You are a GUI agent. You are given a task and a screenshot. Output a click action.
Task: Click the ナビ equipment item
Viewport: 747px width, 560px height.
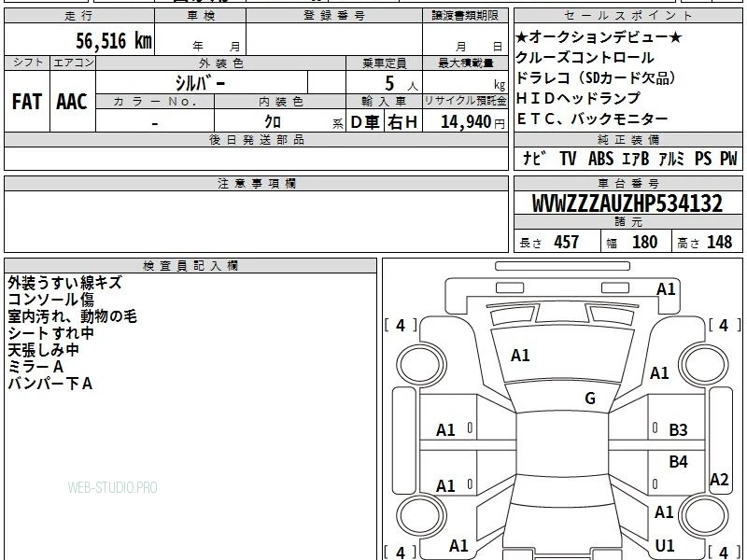(533, 158)
